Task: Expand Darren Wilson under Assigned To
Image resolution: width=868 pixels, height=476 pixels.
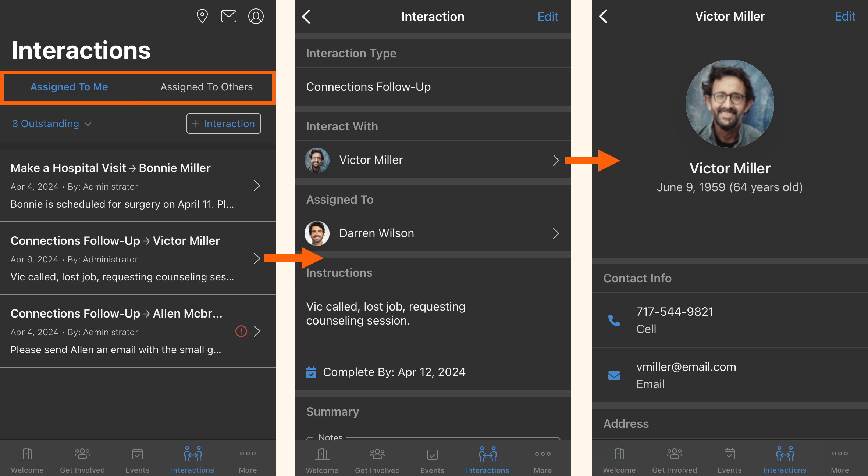Action: 556,233
